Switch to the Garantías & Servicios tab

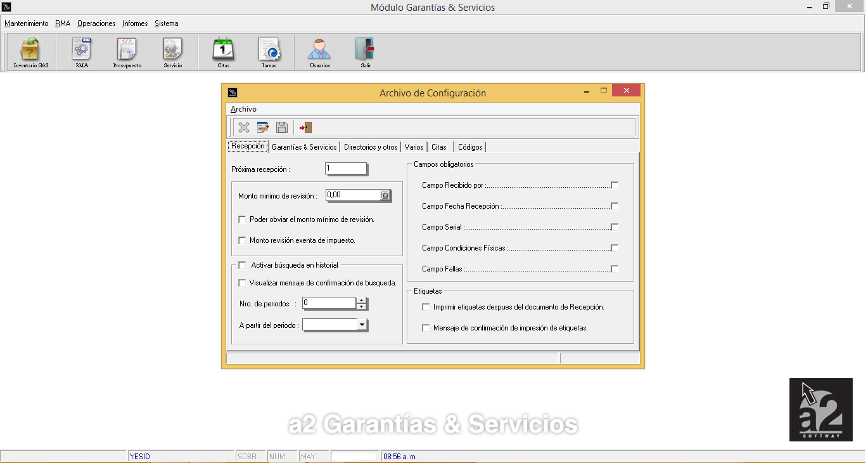point(304,147)
